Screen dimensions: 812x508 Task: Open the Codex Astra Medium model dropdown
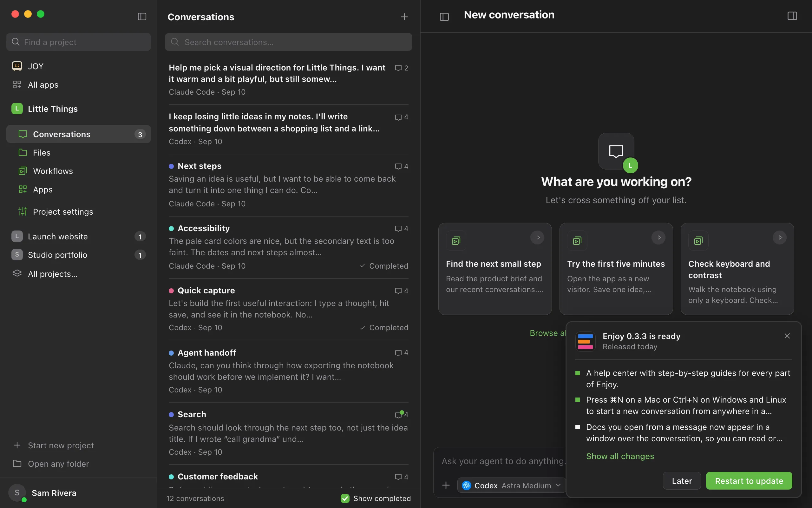pos(511,485)
